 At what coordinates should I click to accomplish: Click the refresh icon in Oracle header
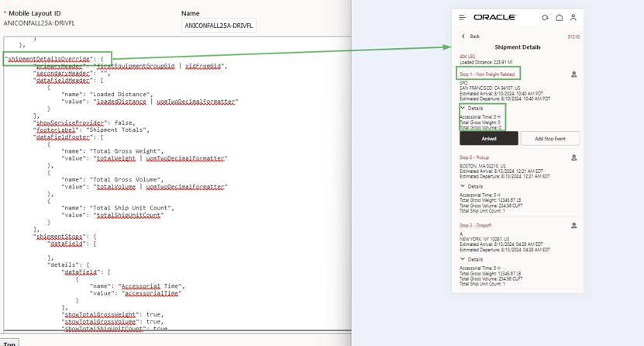tap(545, 18)
